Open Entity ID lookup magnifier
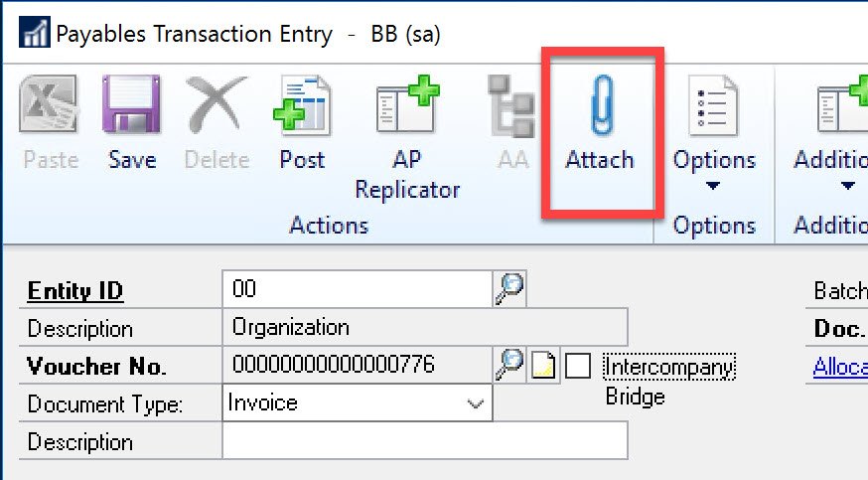This screenshot has height=480, width=868. [508, 289]
